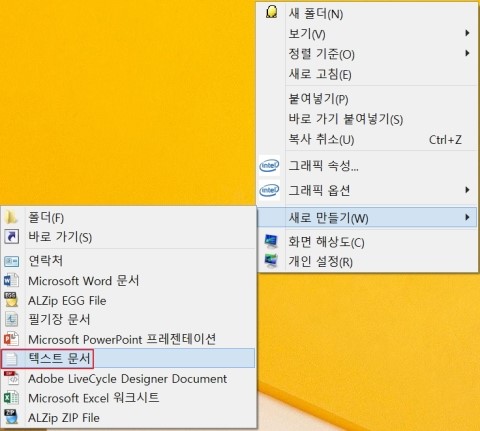480x431 pixels.
Task: Open 개인 설정(R) personalization
Action: point(367,262)
